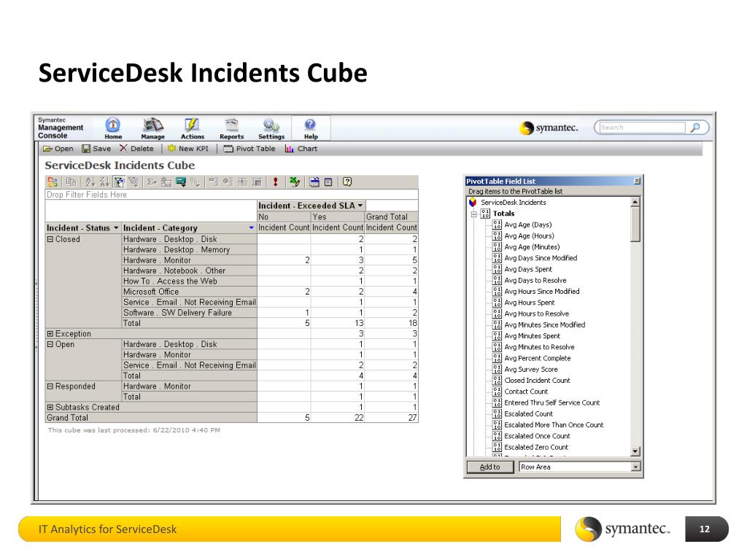Click field list scrollbar down arrow

tap(635, 451)
